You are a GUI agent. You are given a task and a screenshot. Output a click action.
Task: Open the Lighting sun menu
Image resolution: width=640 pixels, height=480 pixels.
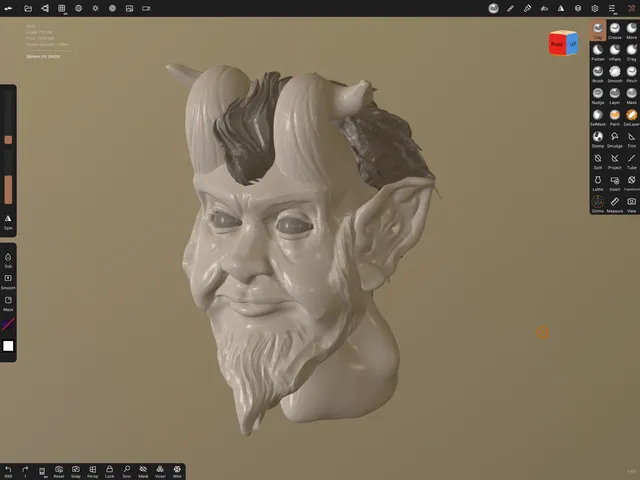tap(96, 8)
